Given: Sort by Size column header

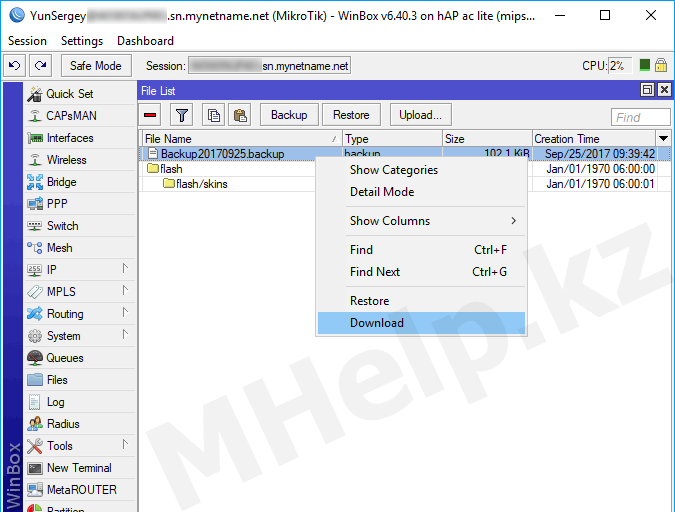Looking at the screenshot, I should click(x=487, y=139).
